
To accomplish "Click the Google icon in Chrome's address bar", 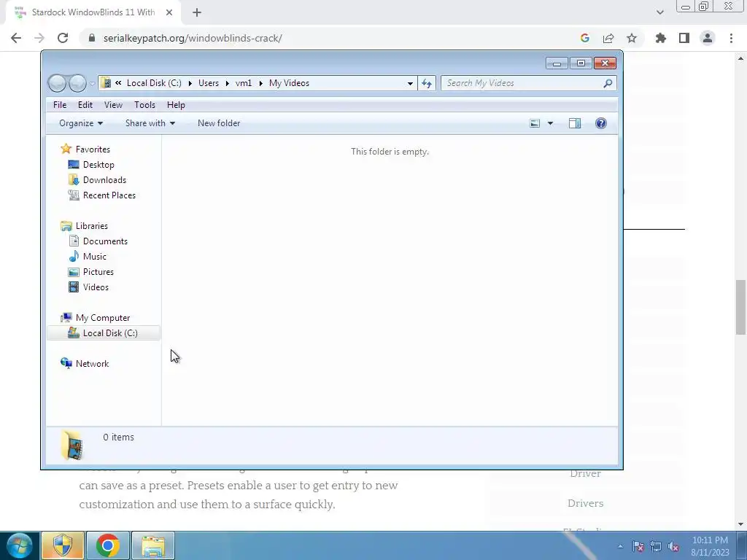I will click(x=584, y=38).
